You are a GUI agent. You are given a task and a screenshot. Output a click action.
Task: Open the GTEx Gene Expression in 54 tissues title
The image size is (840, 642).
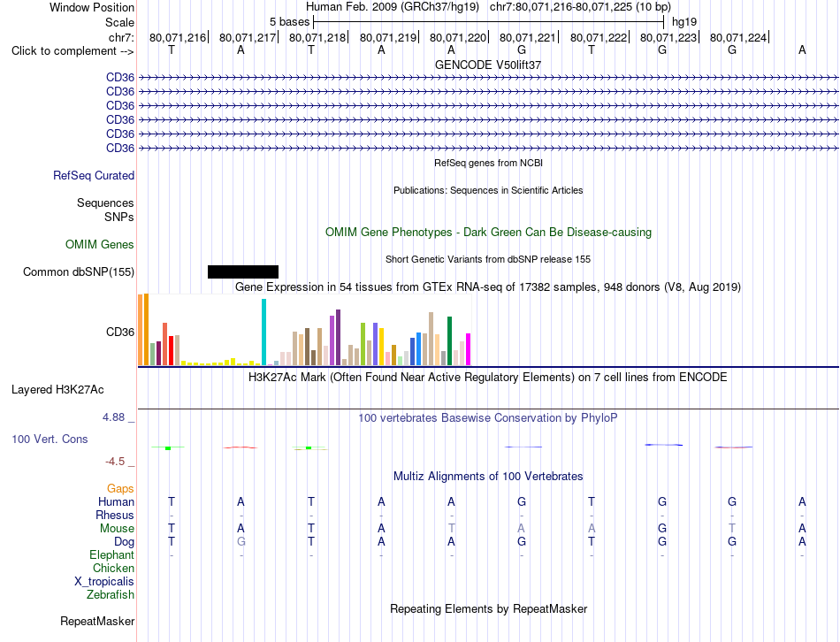click(x=488, y=287)
